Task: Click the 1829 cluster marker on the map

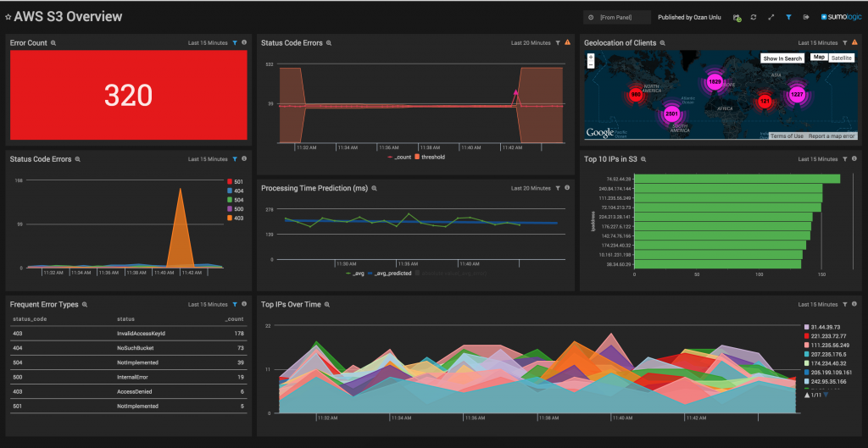Action: point(715,82)
